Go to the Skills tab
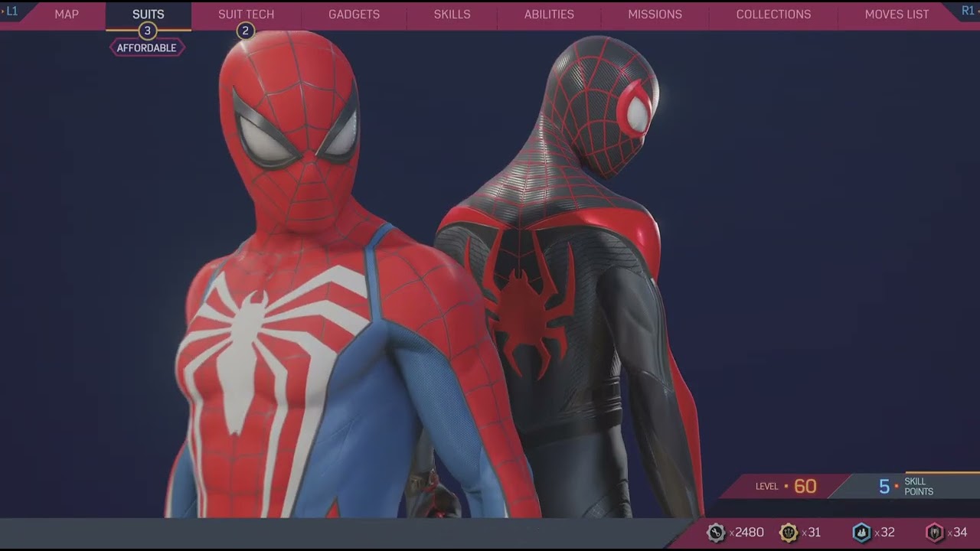Screen dimensions: 980x551 pos(452,15)
